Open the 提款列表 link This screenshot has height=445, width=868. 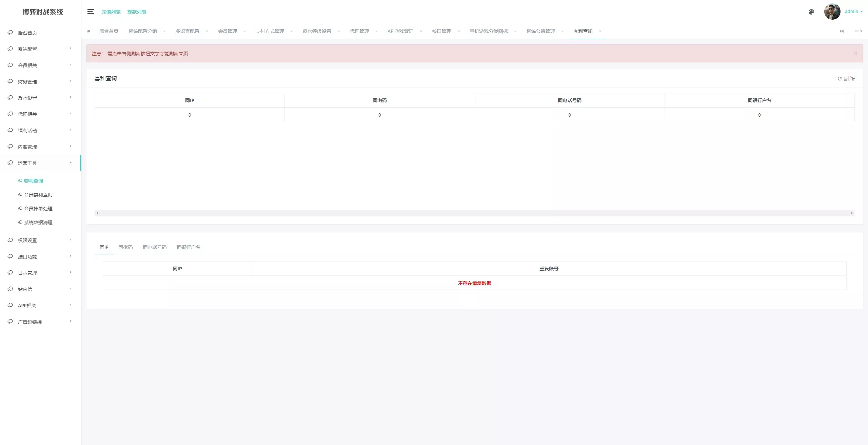click(137, 12)
